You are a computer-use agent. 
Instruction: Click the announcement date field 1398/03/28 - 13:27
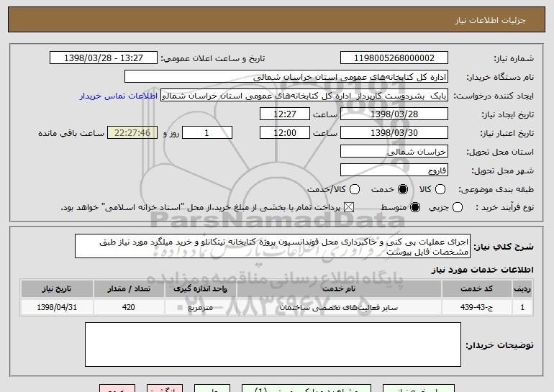point(104,58)
